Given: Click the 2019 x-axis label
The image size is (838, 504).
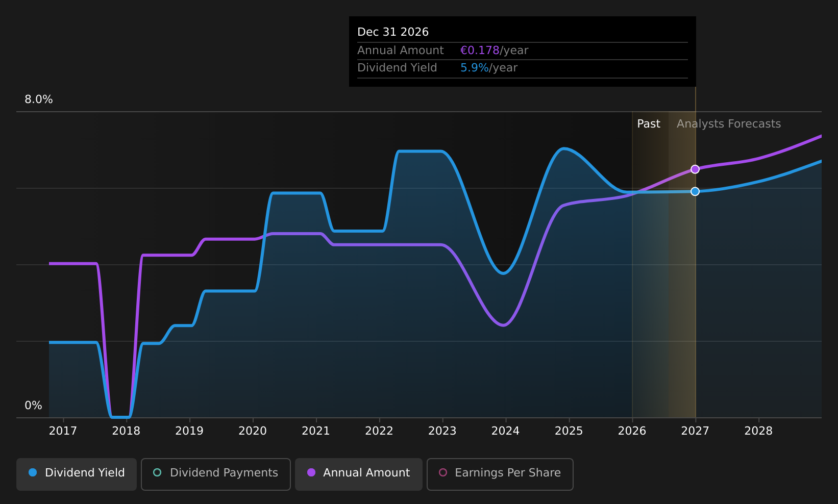Looking at the screenshot, I should (189, 431).
